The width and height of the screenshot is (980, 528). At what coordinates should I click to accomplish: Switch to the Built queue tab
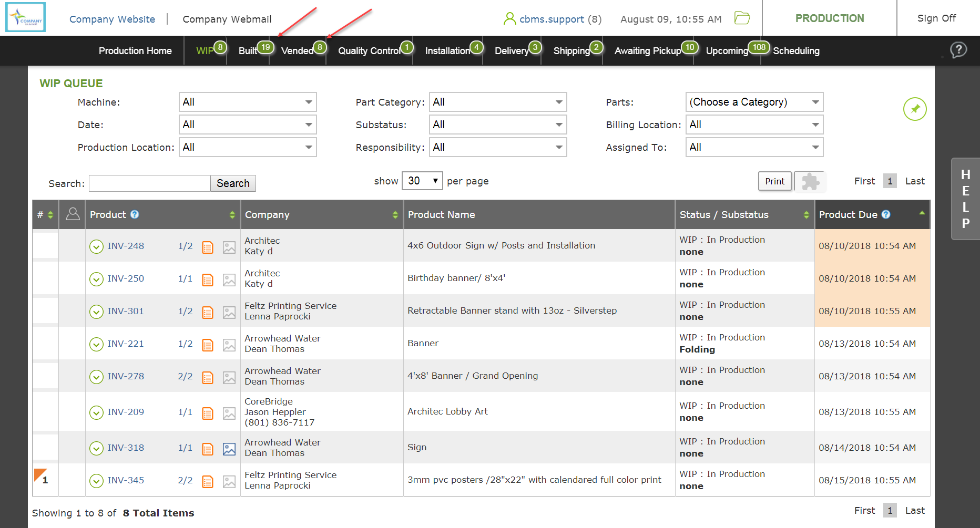(248, 51)
